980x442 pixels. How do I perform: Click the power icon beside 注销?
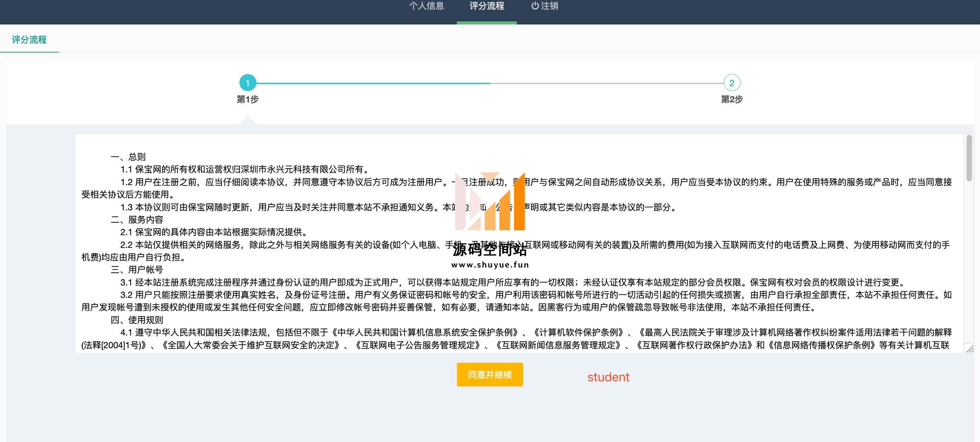pos(535,6)
